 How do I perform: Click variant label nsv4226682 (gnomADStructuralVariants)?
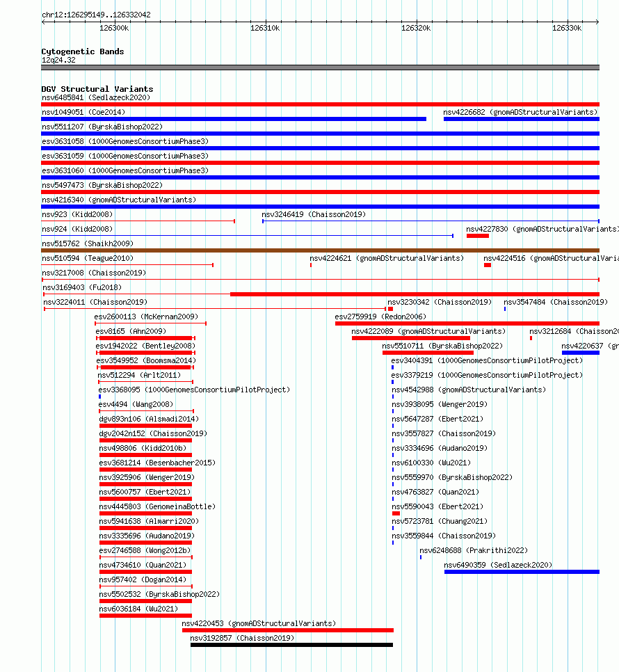(520, 112)
